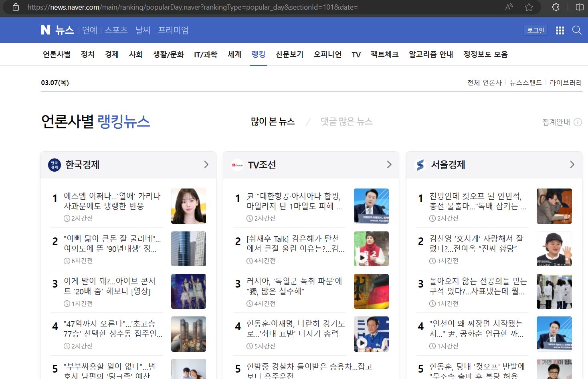Expand 서울경제 section using the arrow

click(x=572, y=164)
